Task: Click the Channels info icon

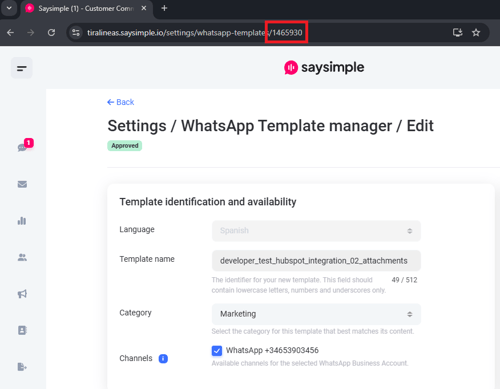Action: [x=163, y=359]
